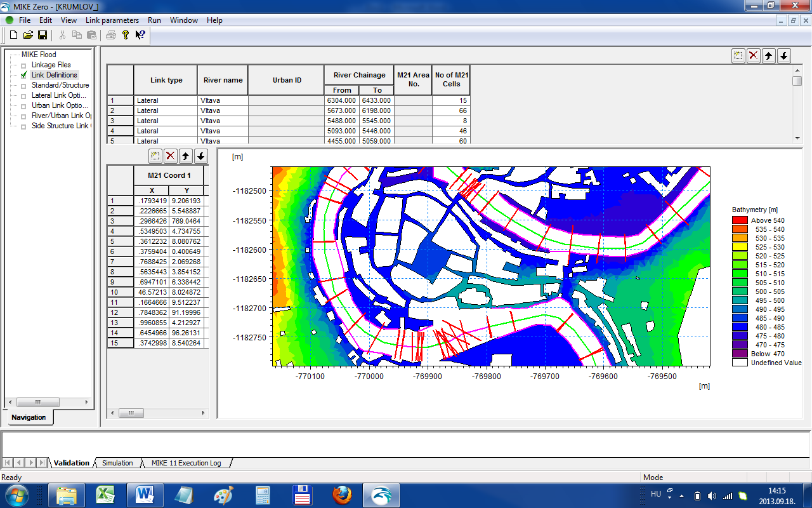Click Undefined Value white legend swatch
The width and height of the screenshot is (812, 508).
[740, 363]
